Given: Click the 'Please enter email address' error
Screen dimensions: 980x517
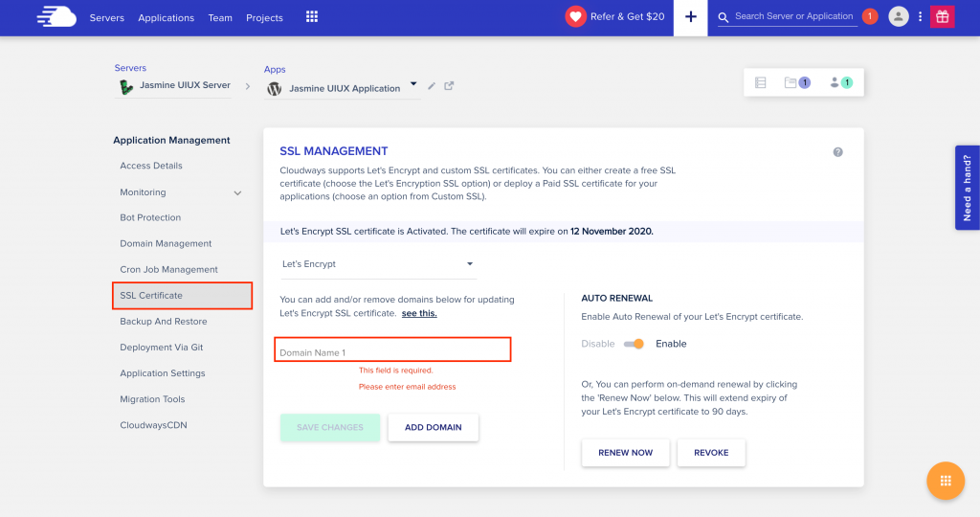Looking at the screenshot, I should point(407,387).
